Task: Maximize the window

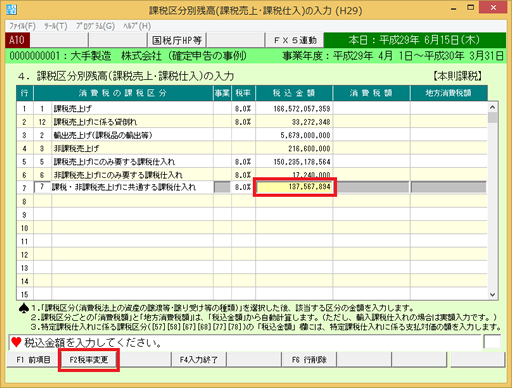Action: pyautogui.click(x=470, y=8)
